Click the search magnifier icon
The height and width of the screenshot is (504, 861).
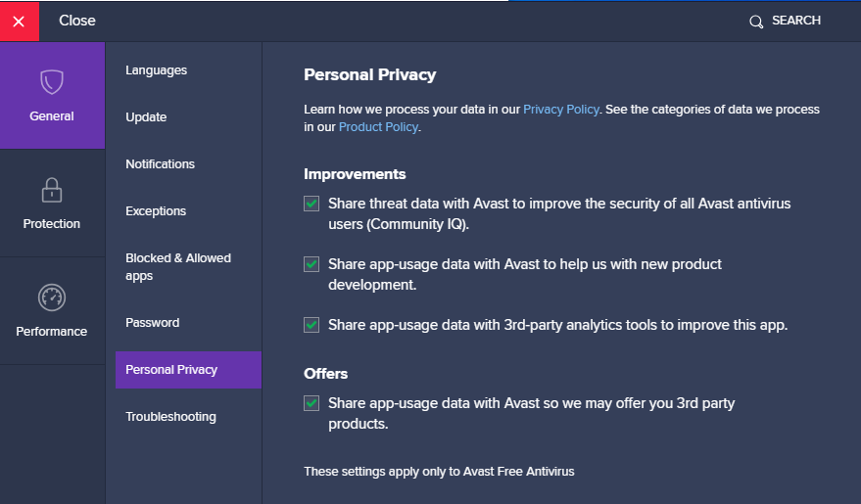(756, 22)
